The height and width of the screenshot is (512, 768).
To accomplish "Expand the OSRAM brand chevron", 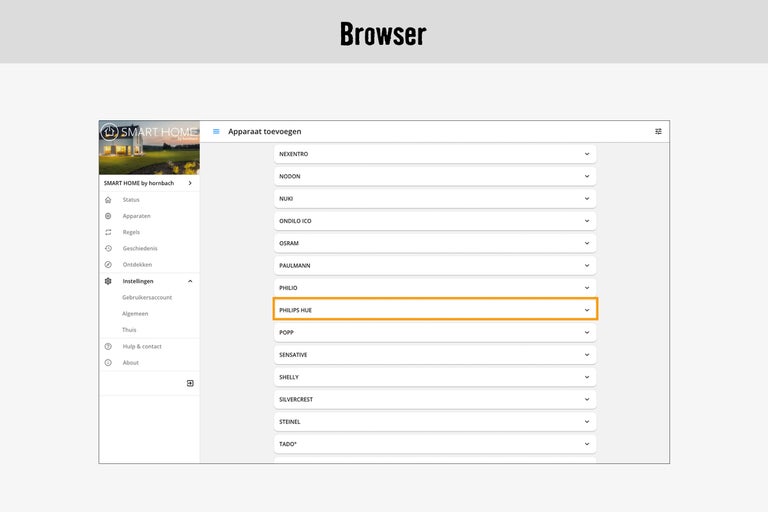I will [x=587, y=243].
